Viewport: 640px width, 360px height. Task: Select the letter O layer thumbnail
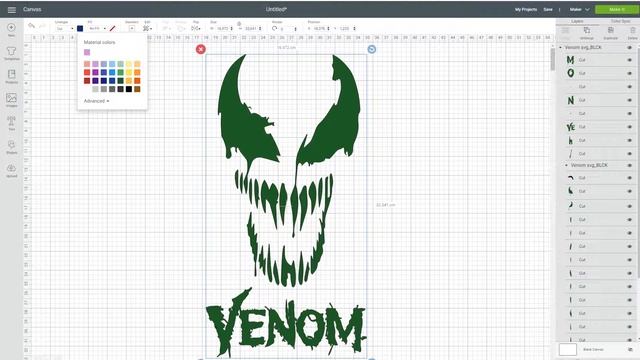click(x=570, y=73)
